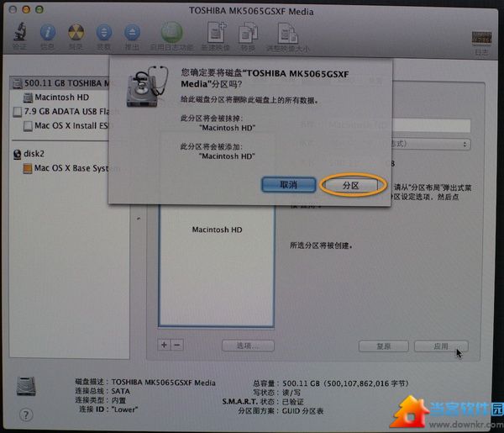Click the Resize Image toolbar icon
504x433 pixels.
287,33
